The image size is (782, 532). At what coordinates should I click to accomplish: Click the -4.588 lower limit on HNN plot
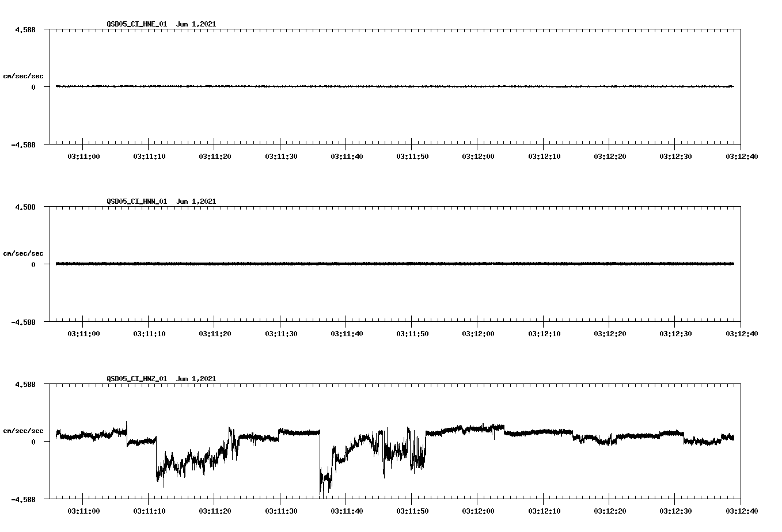23,322
